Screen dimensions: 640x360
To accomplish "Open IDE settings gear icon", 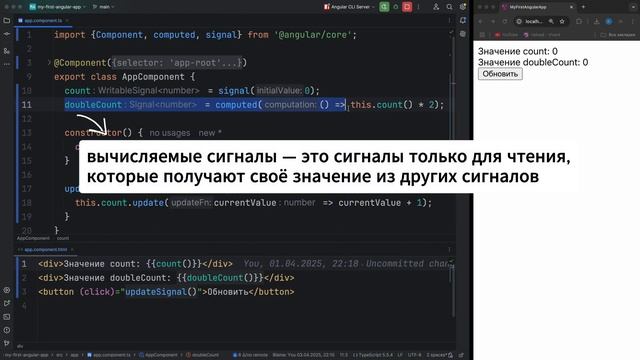I will click(463, 7).
